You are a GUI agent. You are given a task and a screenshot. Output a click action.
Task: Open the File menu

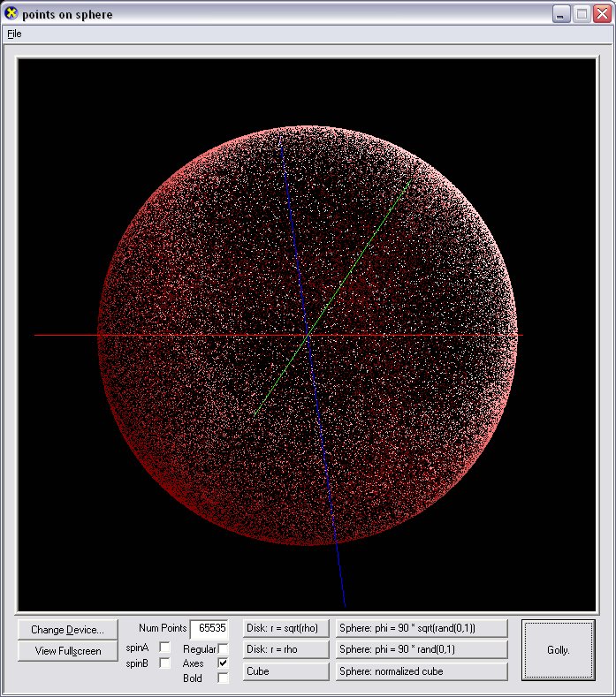pyautogui.click(x=14, y=34)
